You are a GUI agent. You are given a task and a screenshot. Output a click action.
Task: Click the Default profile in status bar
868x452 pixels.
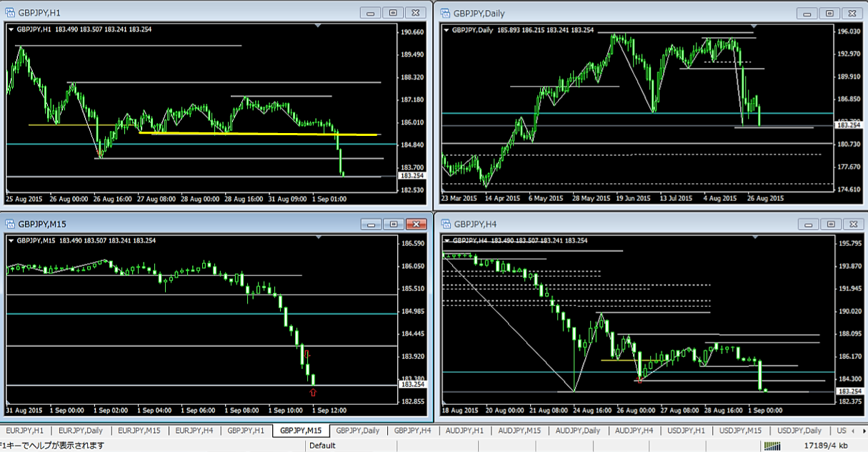322,446
